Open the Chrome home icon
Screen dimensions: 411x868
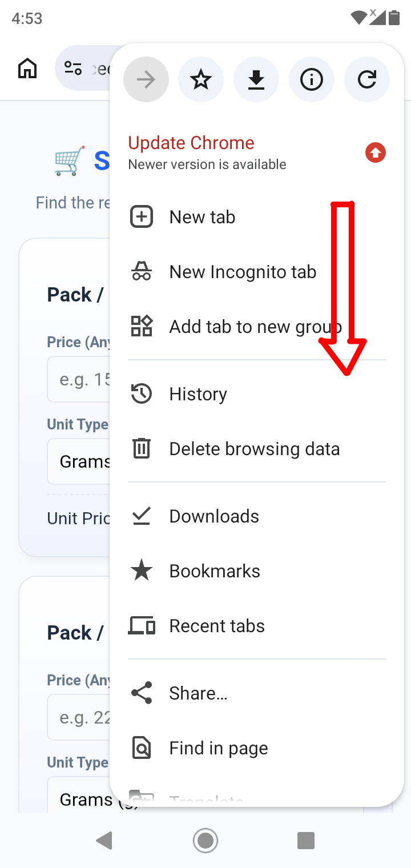pyautogui.click(x=27, y=69)
